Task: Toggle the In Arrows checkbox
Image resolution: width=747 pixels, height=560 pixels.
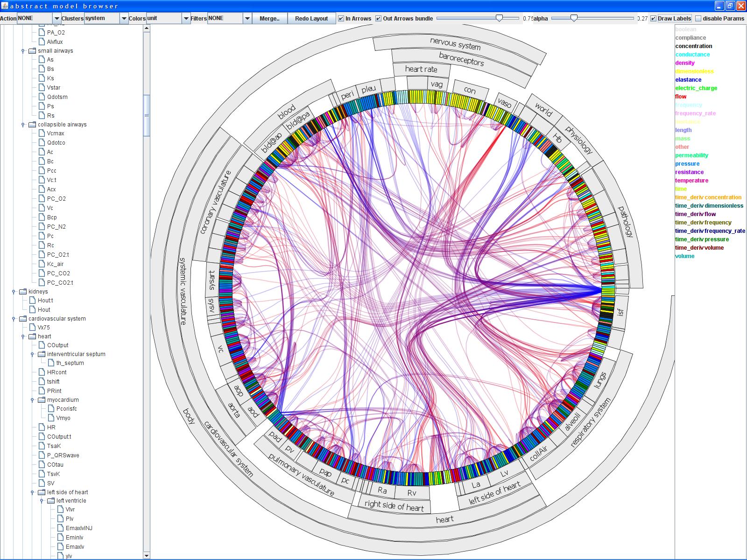Action: tap(341, 19)
